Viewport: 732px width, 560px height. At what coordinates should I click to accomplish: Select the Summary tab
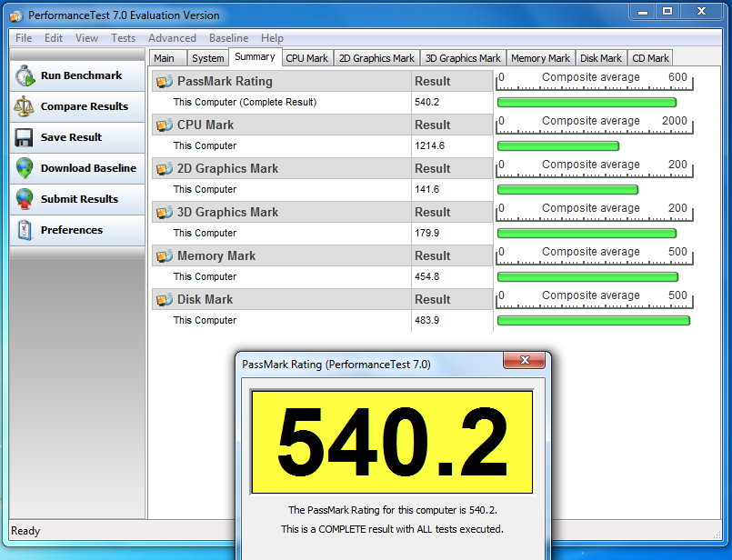[x=255, y=57]
